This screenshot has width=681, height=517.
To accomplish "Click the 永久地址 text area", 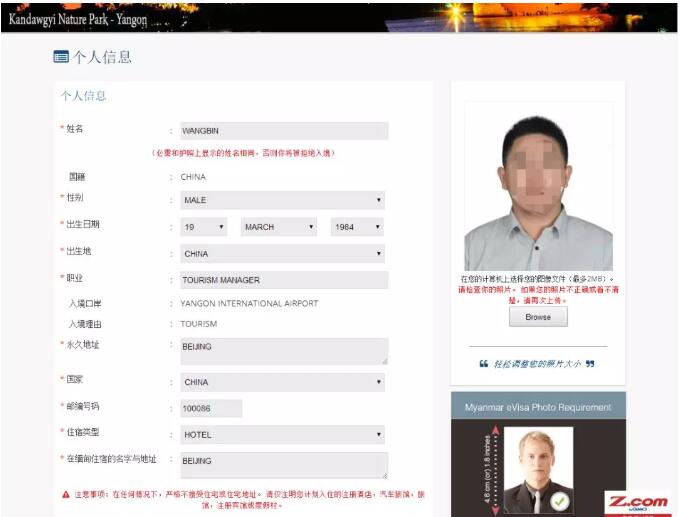I will click(x=283, y=350).
